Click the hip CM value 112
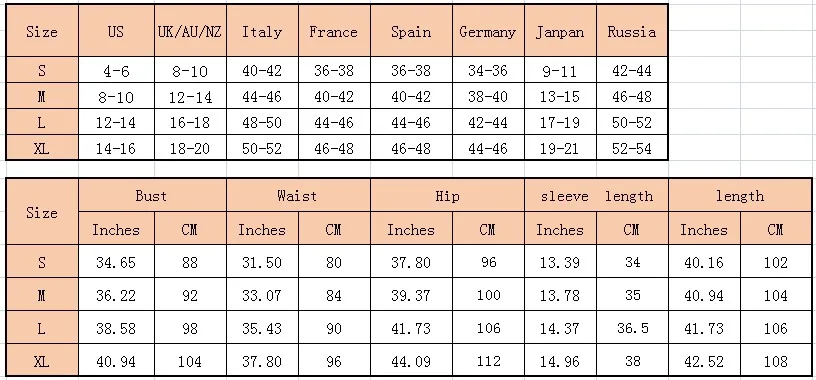The width and height of the screenshot is (816, 380). point(488,360)
